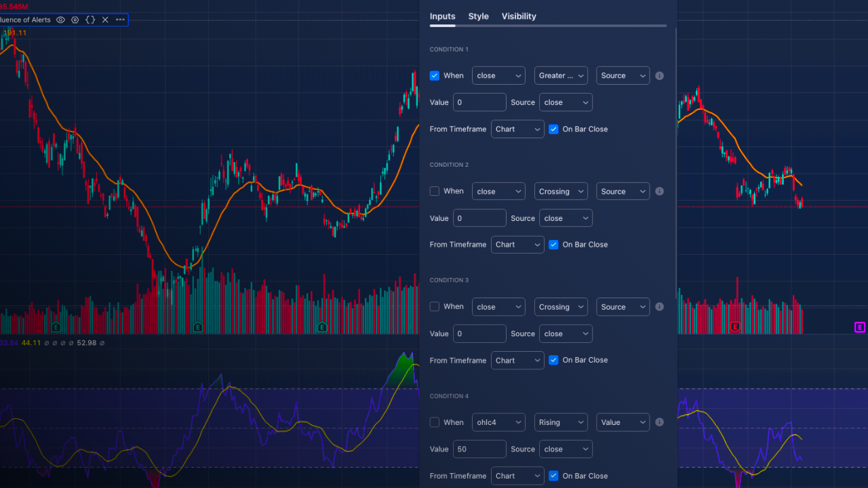
Task: Open the Source dropdown in Condition 3
Action: coord(623,306)
